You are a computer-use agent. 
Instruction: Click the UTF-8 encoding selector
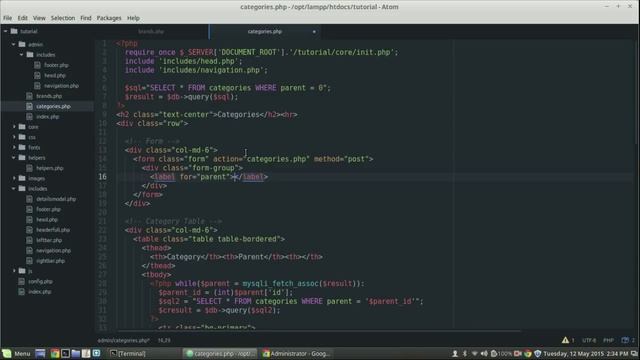[x=589, y=340]
